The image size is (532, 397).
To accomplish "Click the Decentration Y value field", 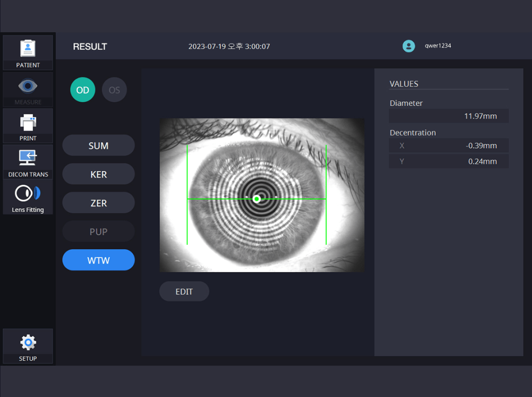I will click(x=449, y=161).
